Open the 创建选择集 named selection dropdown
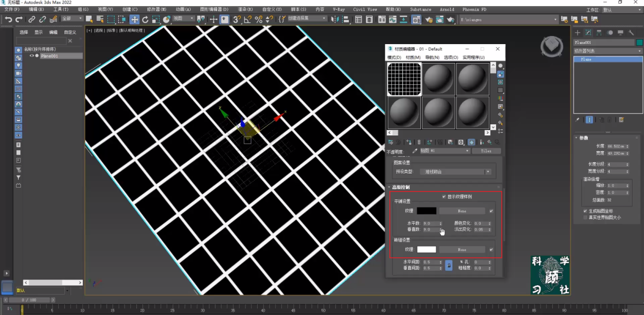This screenshot has width=644, height=315. (307, 19)
